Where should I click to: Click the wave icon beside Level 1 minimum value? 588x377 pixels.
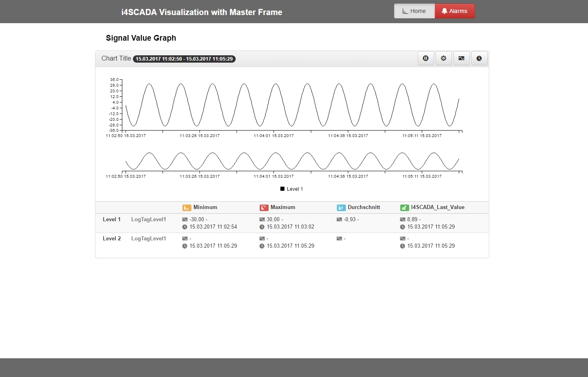coord(185,220)
